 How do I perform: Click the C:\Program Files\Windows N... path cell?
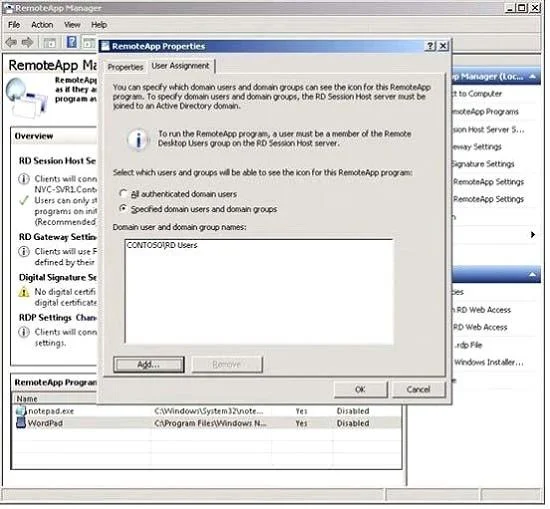(x=210, y=423)
